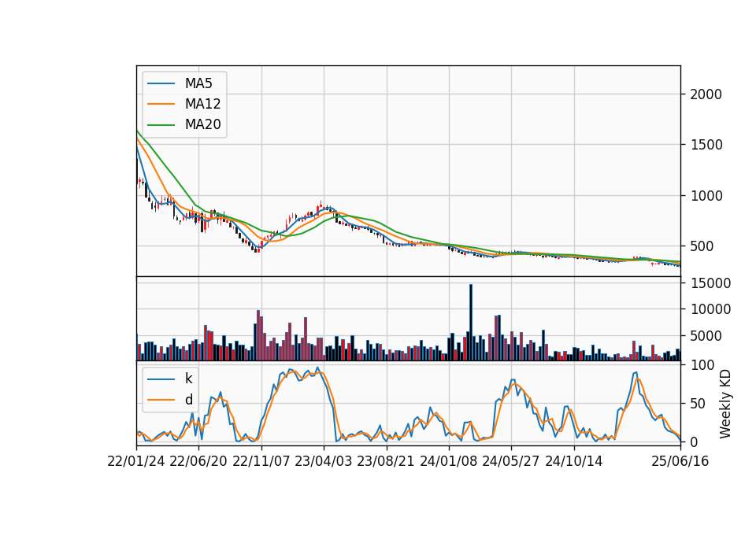The image size is (756, 543).
Task: Click the 5000 volume axis label
Action: pyautogui.click(x=706, y=336)
